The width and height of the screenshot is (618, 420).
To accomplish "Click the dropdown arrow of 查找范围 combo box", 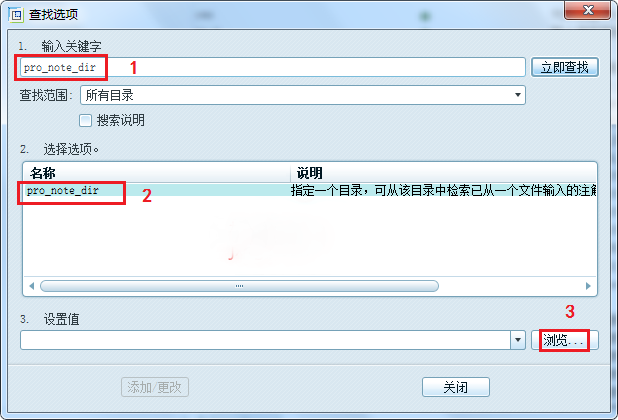I will (x=517, y=95).
